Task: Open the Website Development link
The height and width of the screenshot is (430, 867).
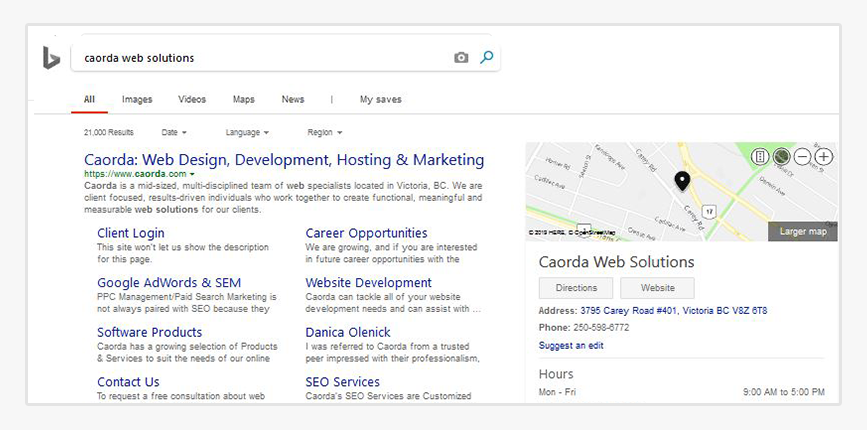Action: (368, 283)
